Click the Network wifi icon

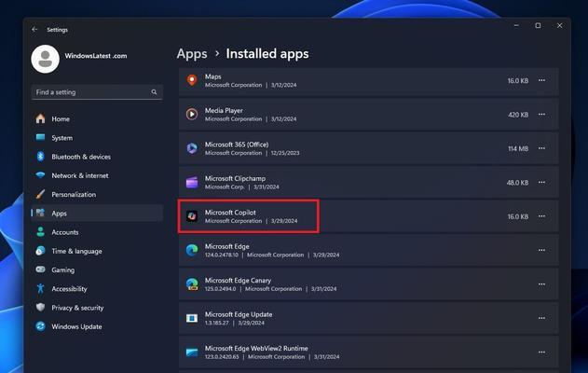(x=40, y=175)
